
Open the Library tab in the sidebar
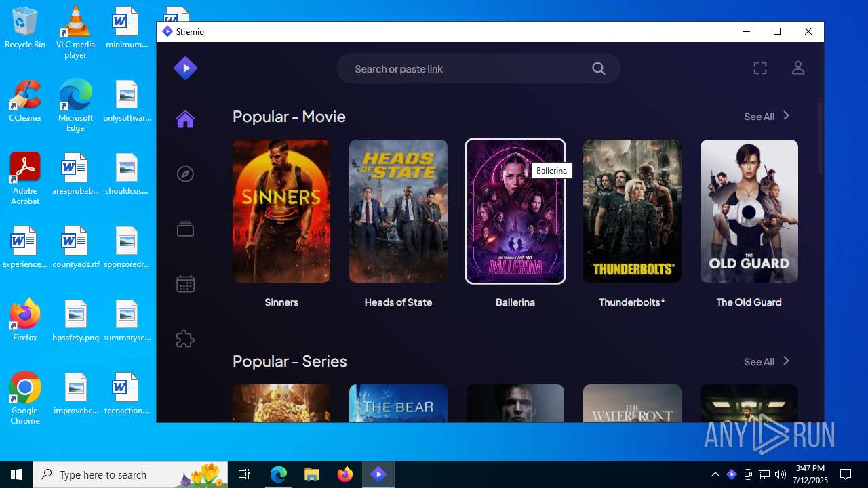tap(185, 229)
